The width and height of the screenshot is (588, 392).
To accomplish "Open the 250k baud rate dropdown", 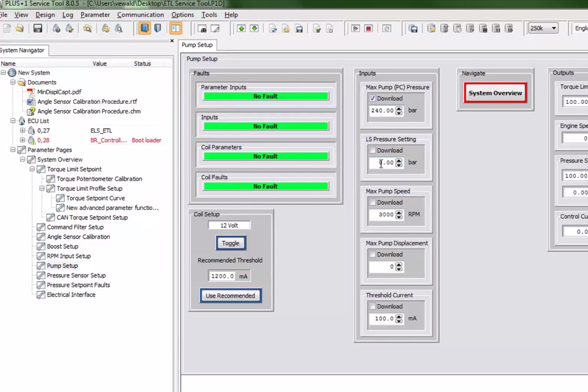I will 554,28.
